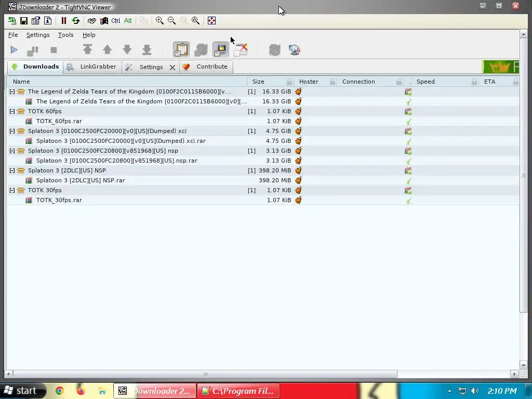Switch to the LinkGrabber tab
The width and height of the screenshot is (532, 399).
[x=92, y=67]
